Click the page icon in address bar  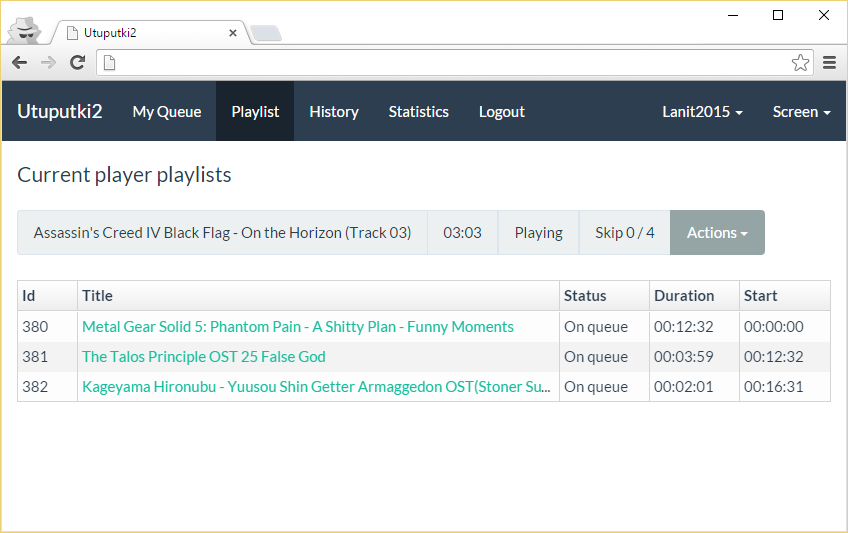click(x=109, y=63)
